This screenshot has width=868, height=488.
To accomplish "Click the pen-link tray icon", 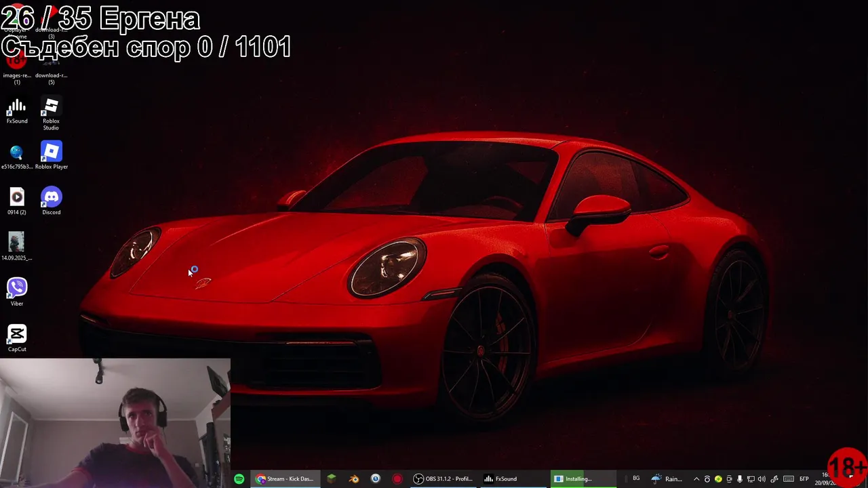I will [x=774, y=479].
